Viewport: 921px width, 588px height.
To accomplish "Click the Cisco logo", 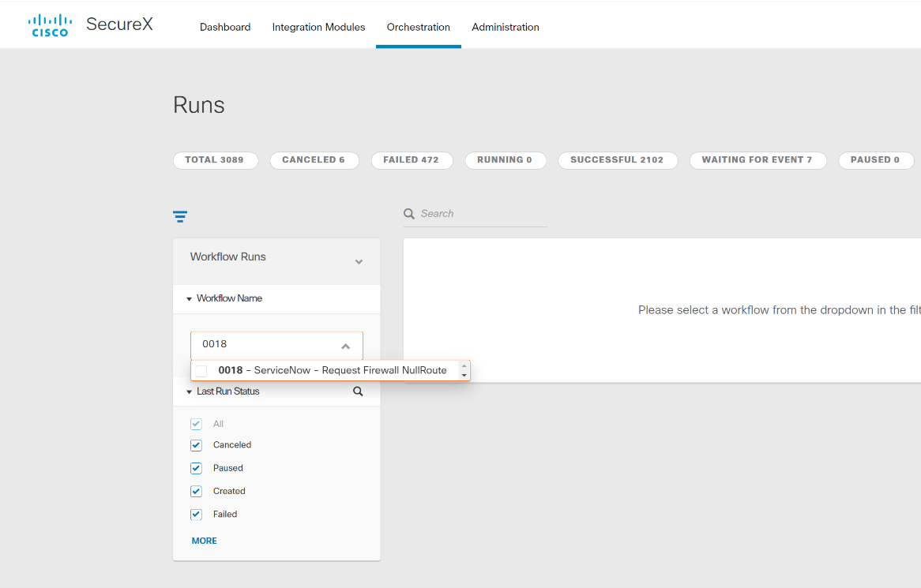I will (x=50, y=25).
